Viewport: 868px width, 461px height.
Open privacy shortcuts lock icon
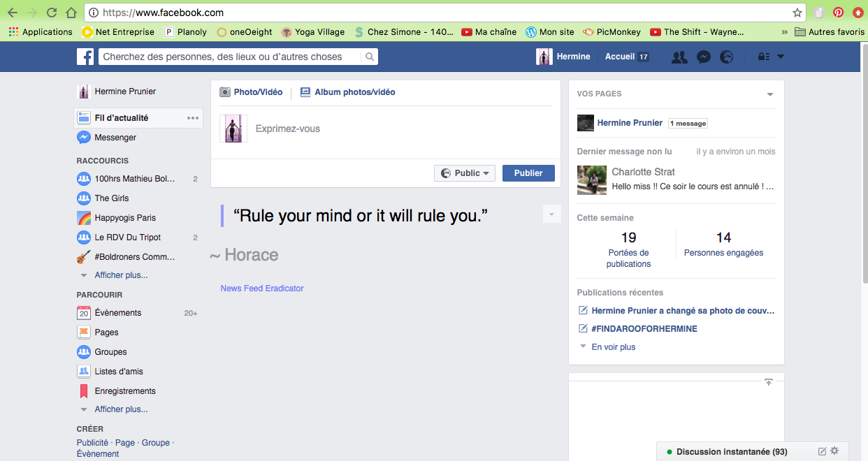[764, 57]
